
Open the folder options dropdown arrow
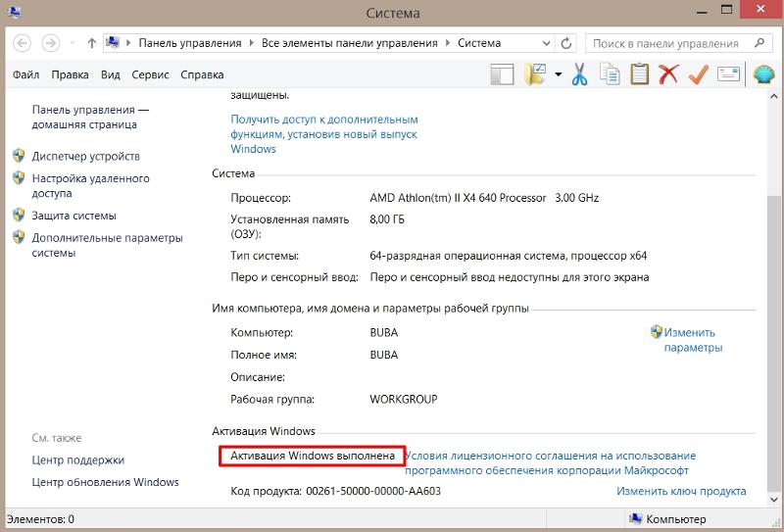(558, 75)
